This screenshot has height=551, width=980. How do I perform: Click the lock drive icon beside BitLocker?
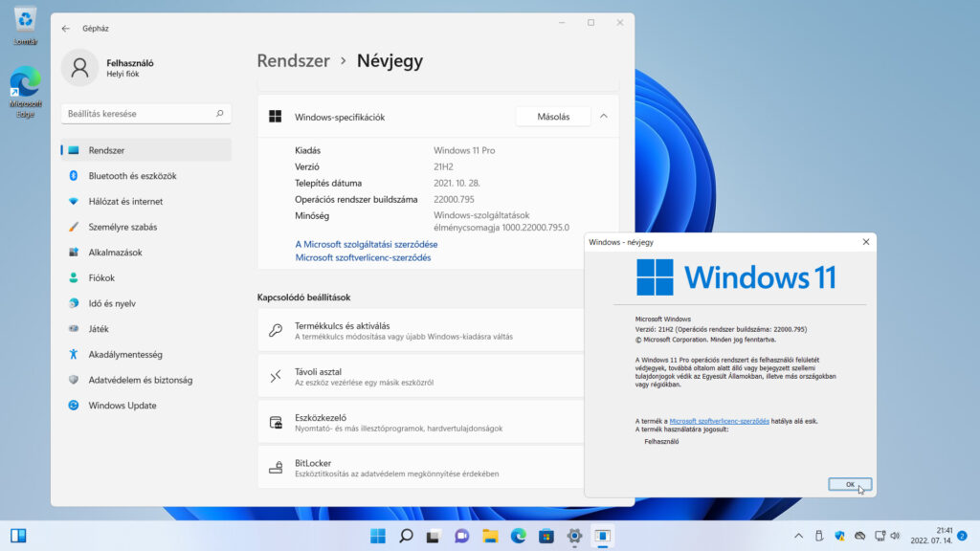(276, 468)
